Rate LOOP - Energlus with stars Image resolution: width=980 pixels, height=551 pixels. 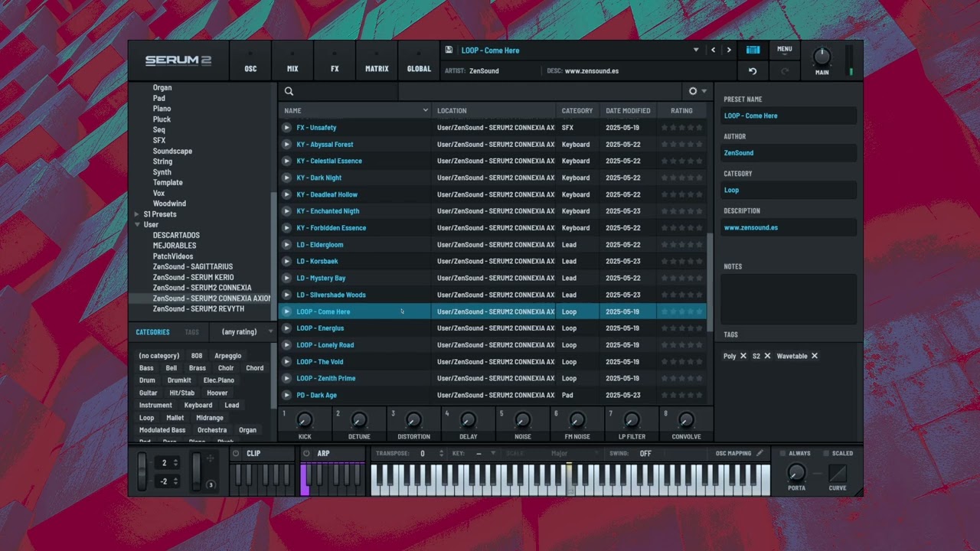681,328
